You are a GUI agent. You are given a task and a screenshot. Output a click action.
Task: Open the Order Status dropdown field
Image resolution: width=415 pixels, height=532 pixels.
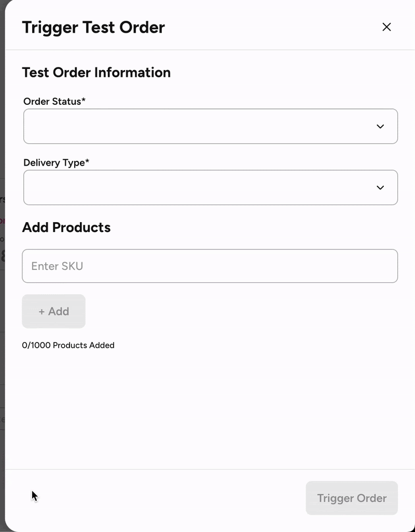click(197, 127)
